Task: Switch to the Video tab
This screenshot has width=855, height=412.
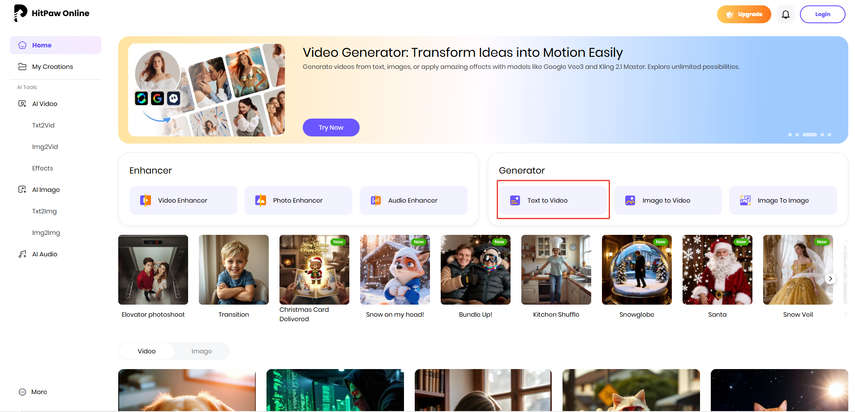Action: pos(147,352)
